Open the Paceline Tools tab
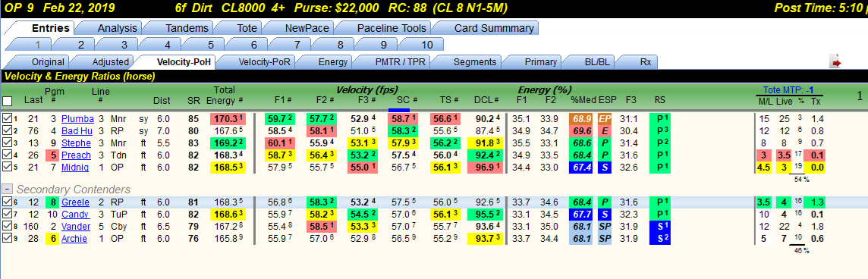 pyautogui.click(x=392, y=28)
